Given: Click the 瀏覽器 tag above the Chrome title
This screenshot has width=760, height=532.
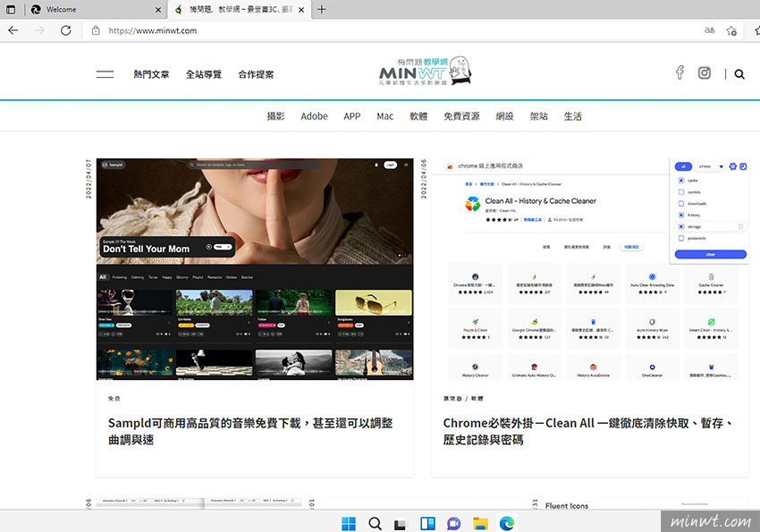Looking at the screenshot, I should 452,398.
